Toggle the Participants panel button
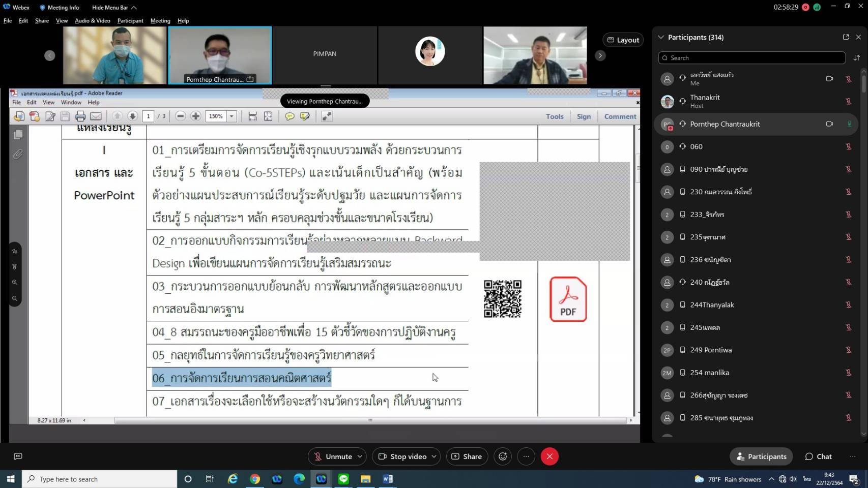Image resolution: width=868 pixels, height=488 pixels. click(761, 456)
